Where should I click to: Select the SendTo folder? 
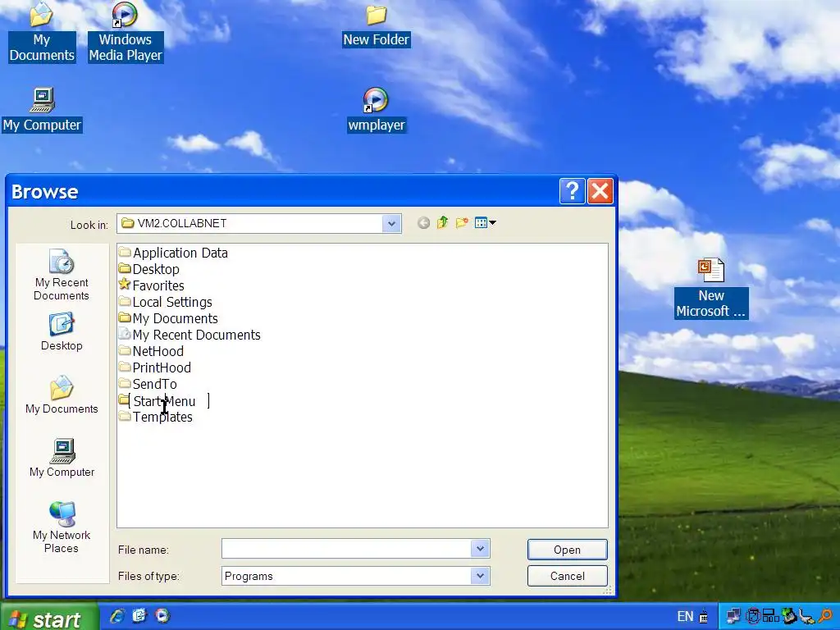pos(148,384)
